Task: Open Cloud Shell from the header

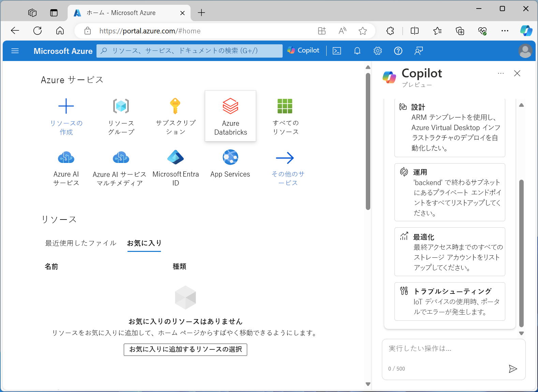Action: [337, 51]
